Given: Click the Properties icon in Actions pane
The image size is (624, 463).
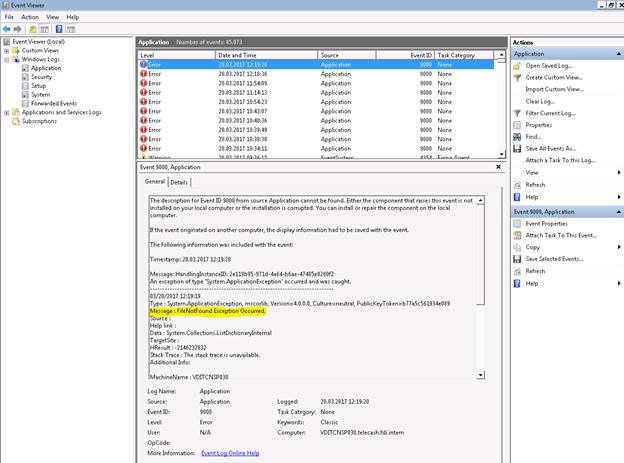Looking at the screenshot, I should pyautogui.click(x=517, y=125).
